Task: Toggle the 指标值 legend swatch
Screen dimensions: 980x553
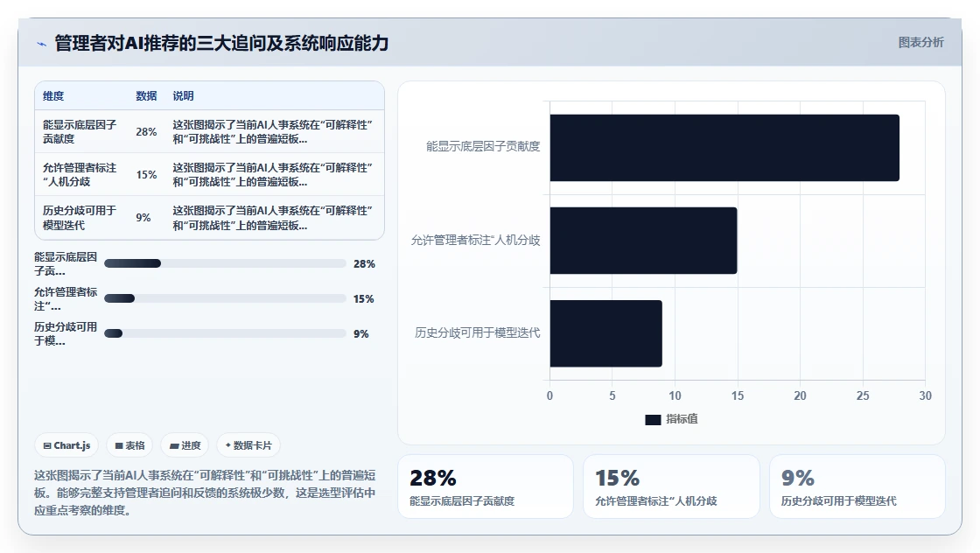Action: 653,420
